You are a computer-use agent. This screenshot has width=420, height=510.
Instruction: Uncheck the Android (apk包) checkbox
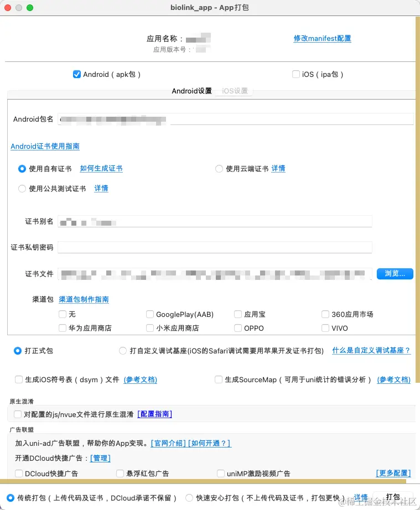click(x=77, y=74)
